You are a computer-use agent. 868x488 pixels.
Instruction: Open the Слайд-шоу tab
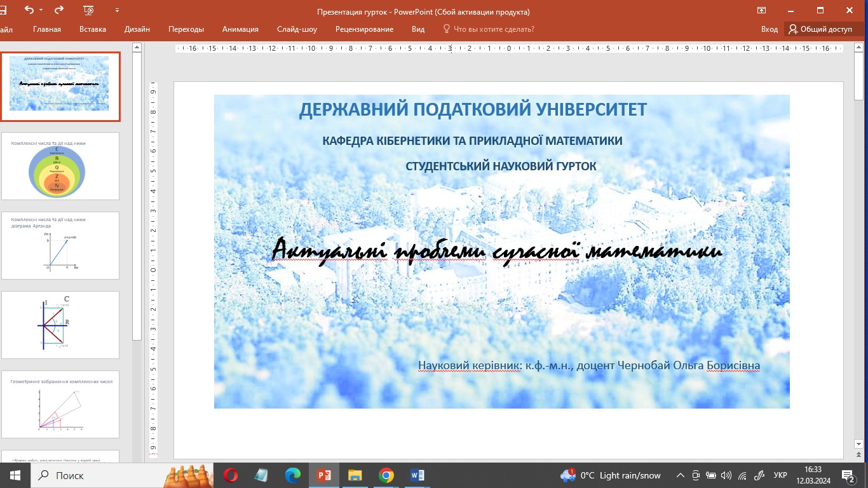[297, 29]
